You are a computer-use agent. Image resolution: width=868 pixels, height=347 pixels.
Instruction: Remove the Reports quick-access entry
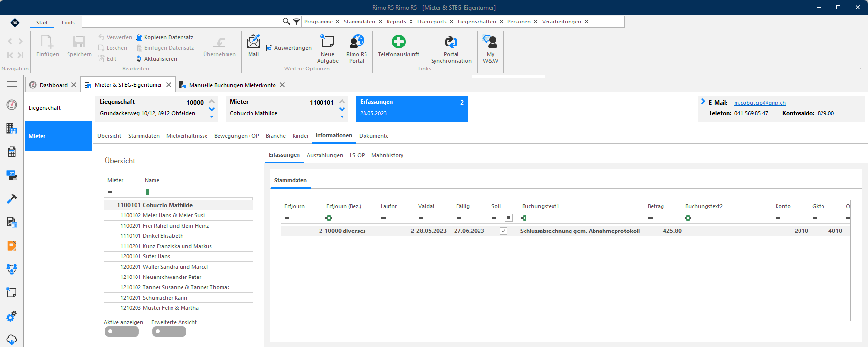point(411,22)
